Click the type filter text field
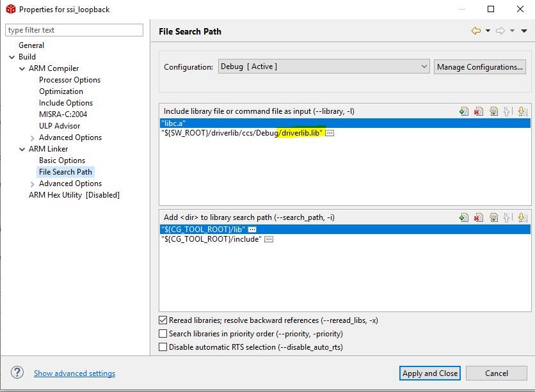This screenshot has height=392, width=535. point(74,30)
